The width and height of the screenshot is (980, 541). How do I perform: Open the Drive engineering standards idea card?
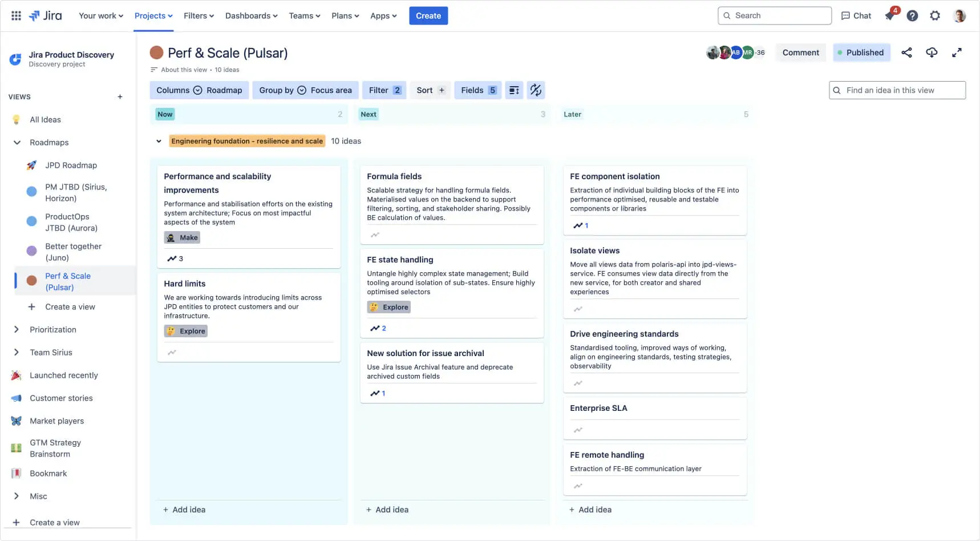point(655,358)
